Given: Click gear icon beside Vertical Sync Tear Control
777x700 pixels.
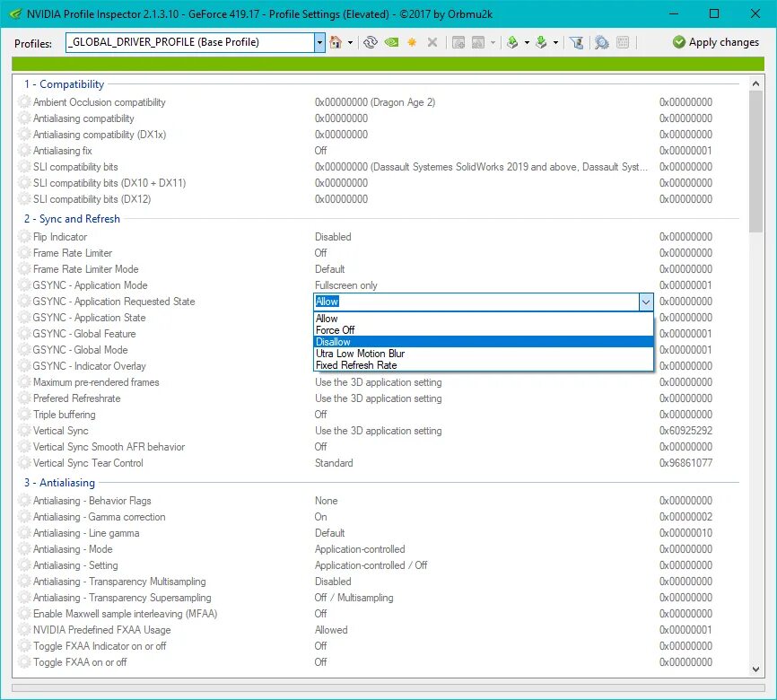Looking at the screenshot, I should click(x=24, y=463).
